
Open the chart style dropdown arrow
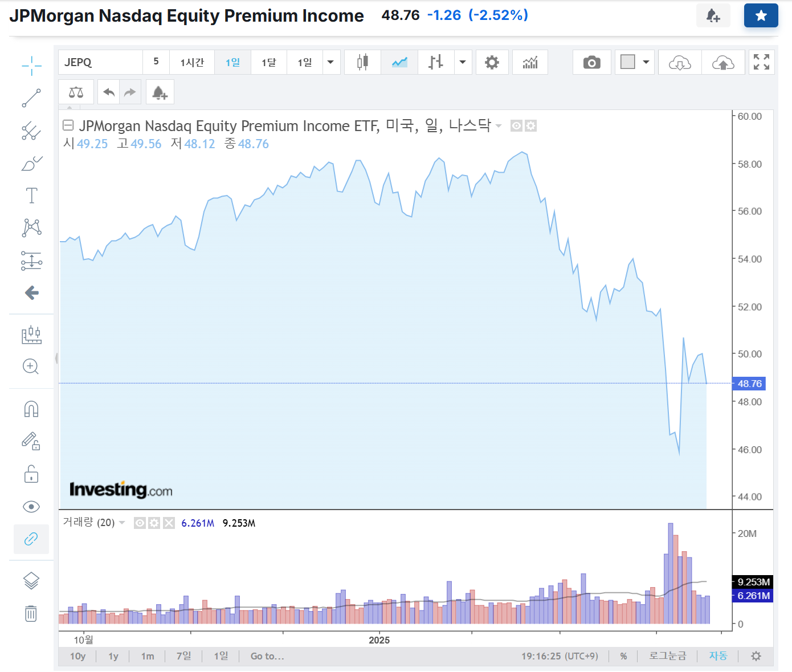(463, 62)
